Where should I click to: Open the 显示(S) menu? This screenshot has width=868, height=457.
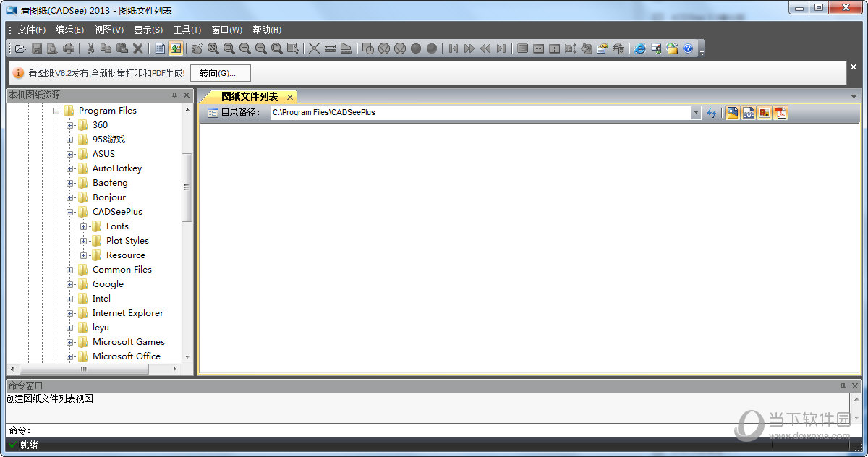click(148, 30)
